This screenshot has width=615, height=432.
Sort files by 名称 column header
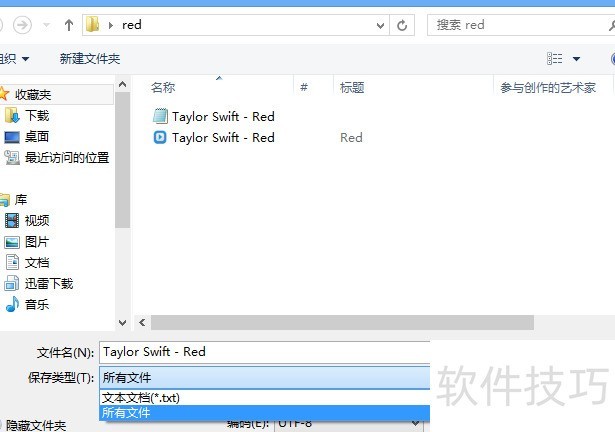163,88
